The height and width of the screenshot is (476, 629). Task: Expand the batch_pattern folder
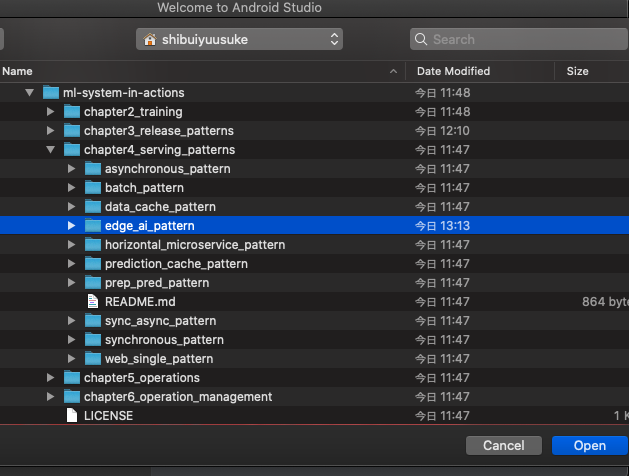(x=71, y=188)
